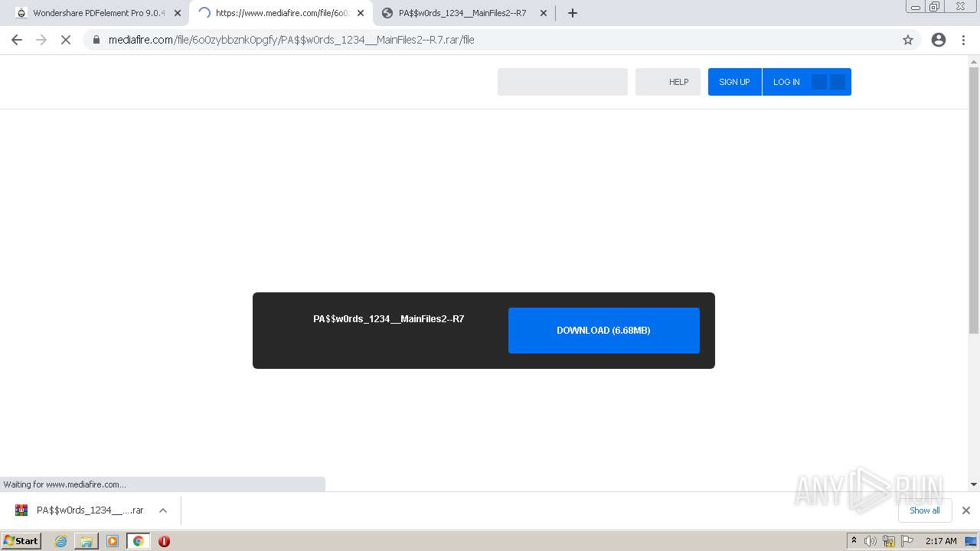
Task: Click the clock showing 2:17 AM
Action: (941, 541)
